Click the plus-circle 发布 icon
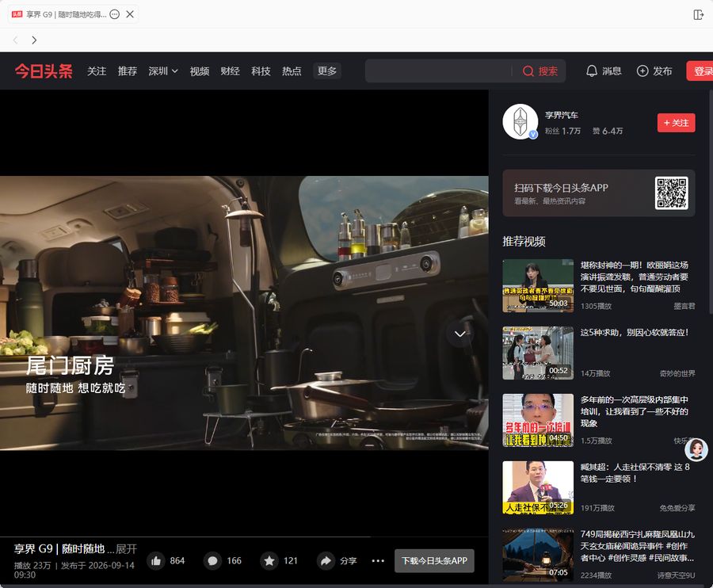 pyautogui.click(x=642, y=71)
